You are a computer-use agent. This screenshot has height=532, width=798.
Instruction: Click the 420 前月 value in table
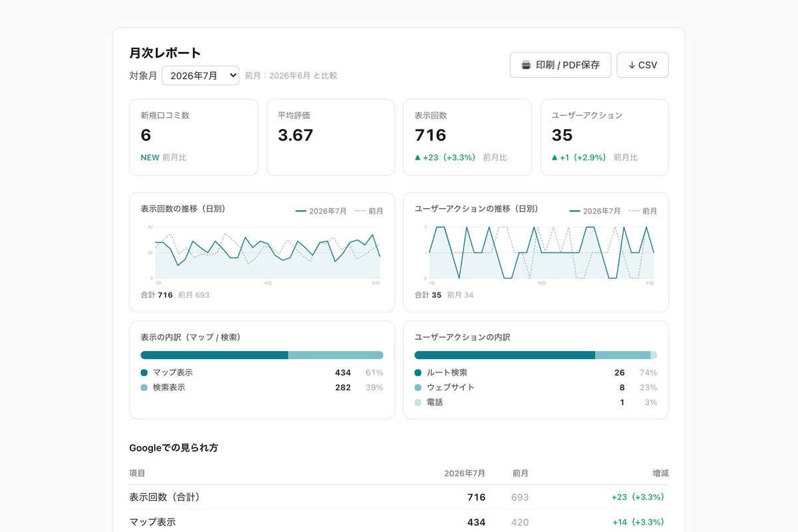(x=520, y=522)
